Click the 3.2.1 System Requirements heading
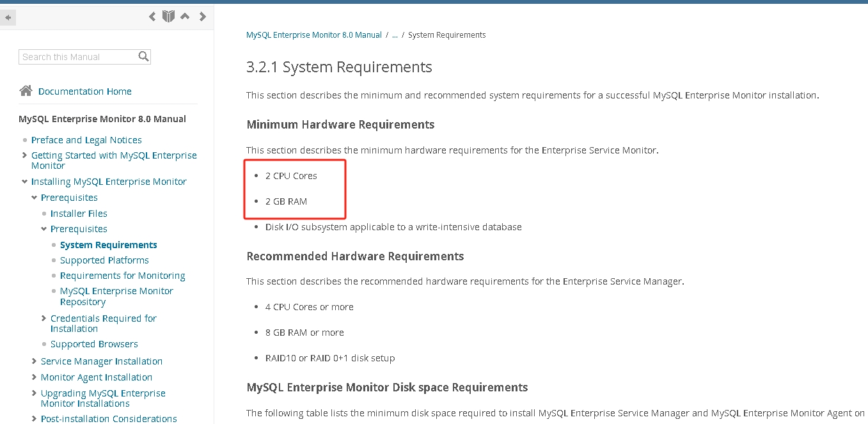Screen dimensions: 868x424 339,67
